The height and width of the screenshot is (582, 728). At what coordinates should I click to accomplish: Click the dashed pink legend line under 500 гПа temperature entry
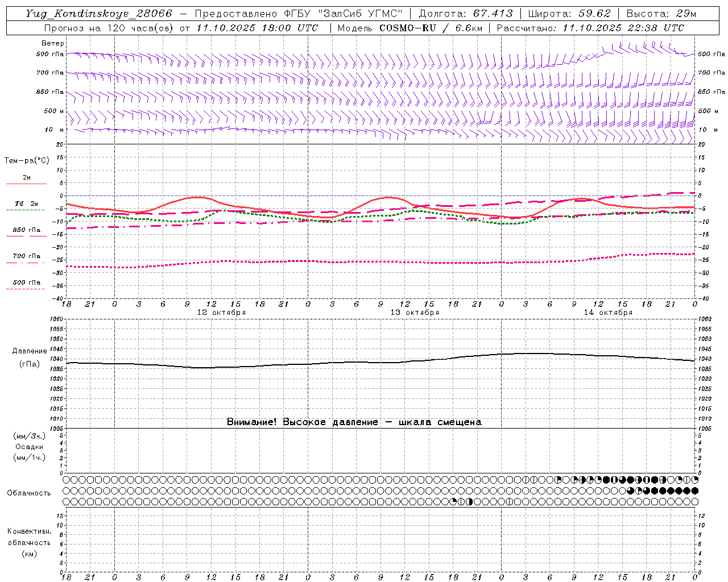point(25,289)
